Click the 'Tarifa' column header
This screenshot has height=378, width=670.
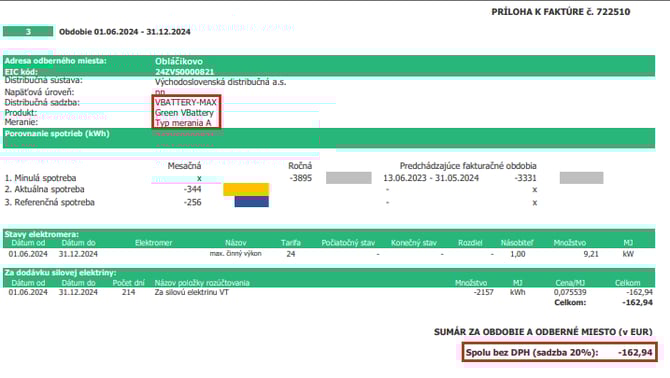point(291,243)
